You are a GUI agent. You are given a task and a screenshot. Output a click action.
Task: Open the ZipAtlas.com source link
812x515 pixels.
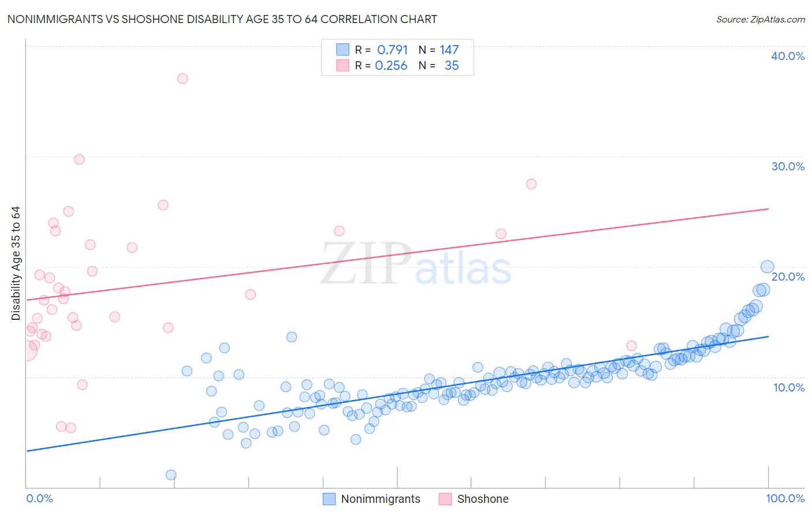[761, 19]
